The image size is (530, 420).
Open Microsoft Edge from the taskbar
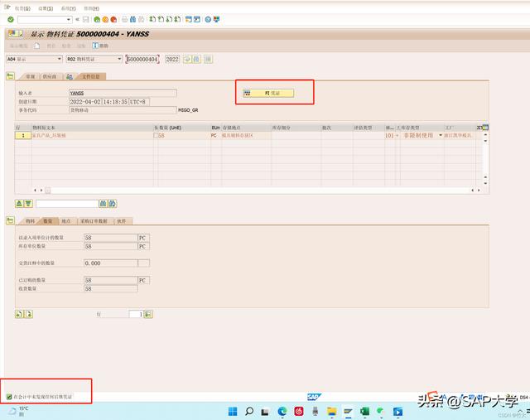282,411
